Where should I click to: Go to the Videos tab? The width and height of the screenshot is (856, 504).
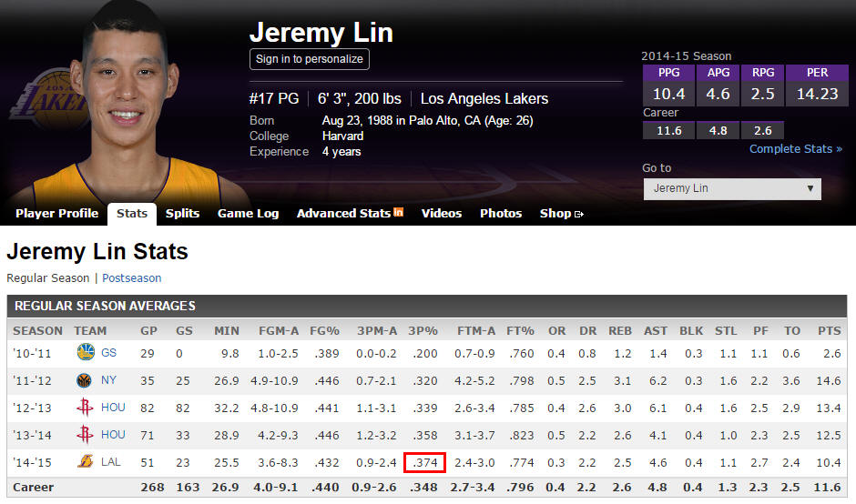pyautogui.click(x=442, y=213)
